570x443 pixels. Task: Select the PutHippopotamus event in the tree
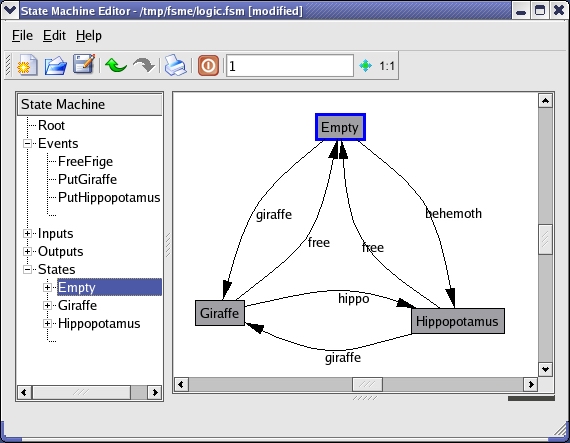109,197
